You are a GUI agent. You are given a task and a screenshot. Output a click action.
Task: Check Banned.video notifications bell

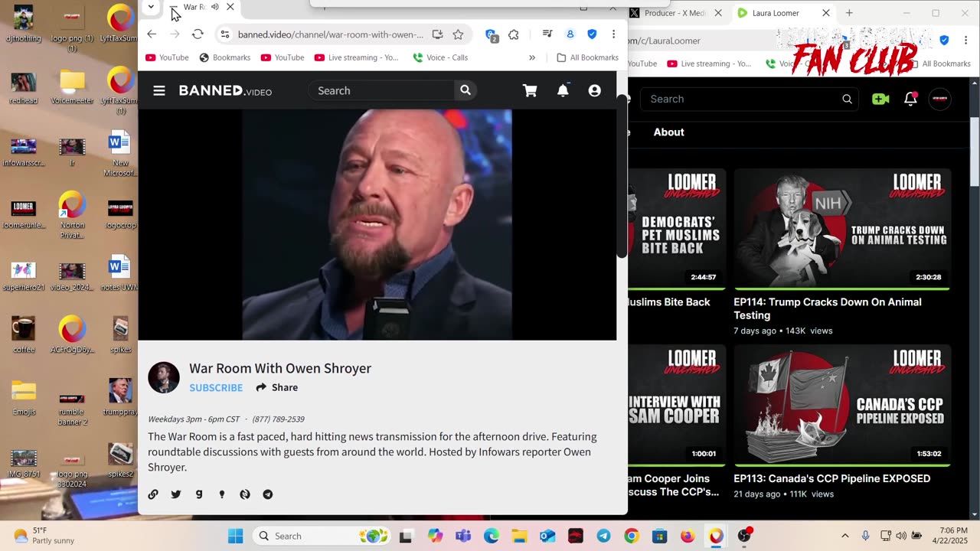(563, 90)
